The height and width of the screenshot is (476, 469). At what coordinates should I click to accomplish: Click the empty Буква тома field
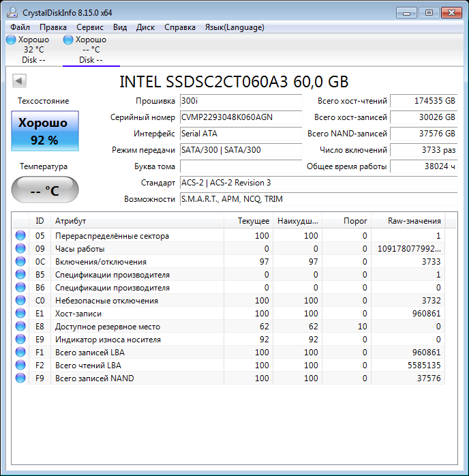click(241, 166)
